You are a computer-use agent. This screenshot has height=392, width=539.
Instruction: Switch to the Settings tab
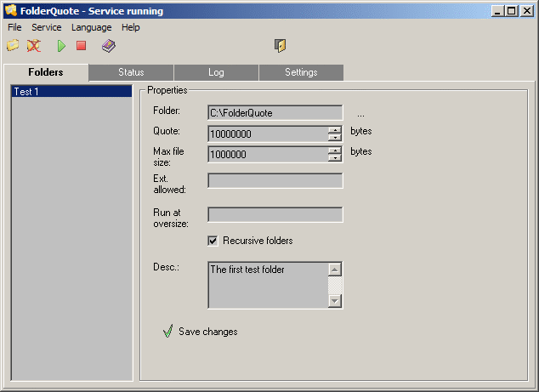(301, 72)
